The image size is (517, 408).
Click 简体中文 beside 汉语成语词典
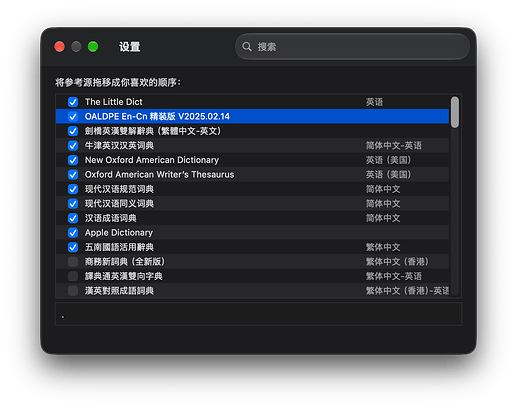pyautogui.click(x=383, y=218)
